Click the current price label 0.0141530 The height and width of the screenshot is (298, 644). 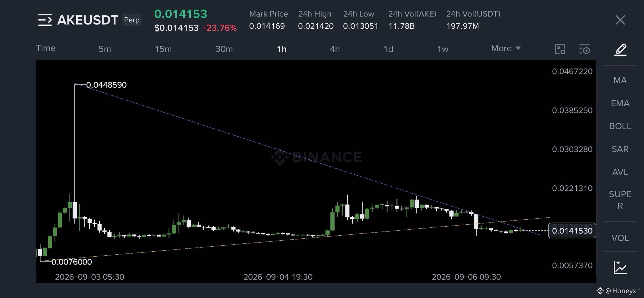click(x=572, y=230)
